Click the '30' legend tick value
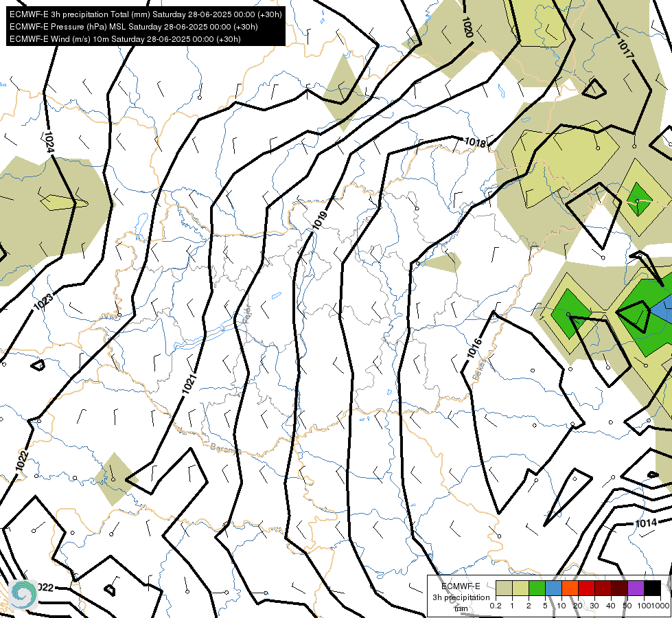The image size is (672, 618). pyautogui.click(x=594, y=606)
